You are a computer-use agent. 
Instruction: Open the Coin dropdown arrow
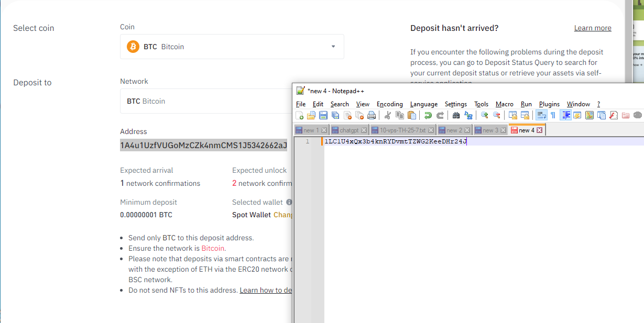coord(333,47)
